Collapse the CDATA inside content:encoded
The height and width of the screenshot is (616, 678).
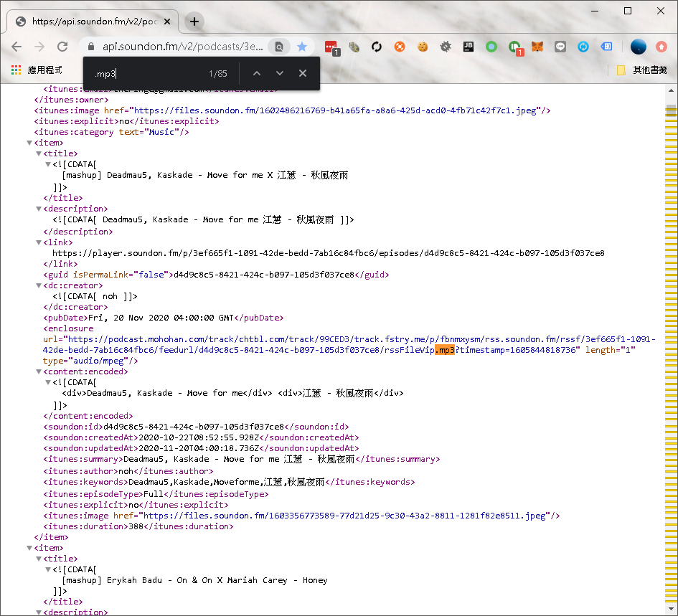[48, 382]
